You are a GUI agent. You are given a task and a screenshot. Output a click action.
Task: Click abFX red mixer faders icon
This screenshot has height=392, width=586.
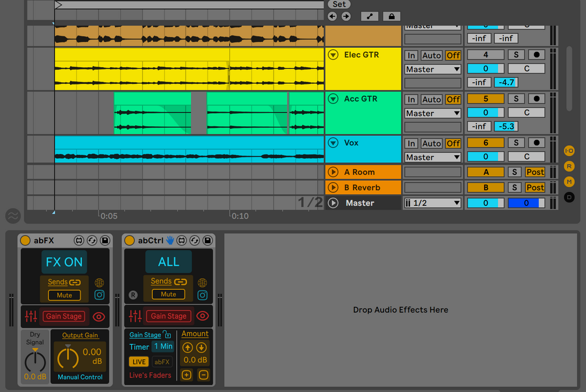[31, 316]
